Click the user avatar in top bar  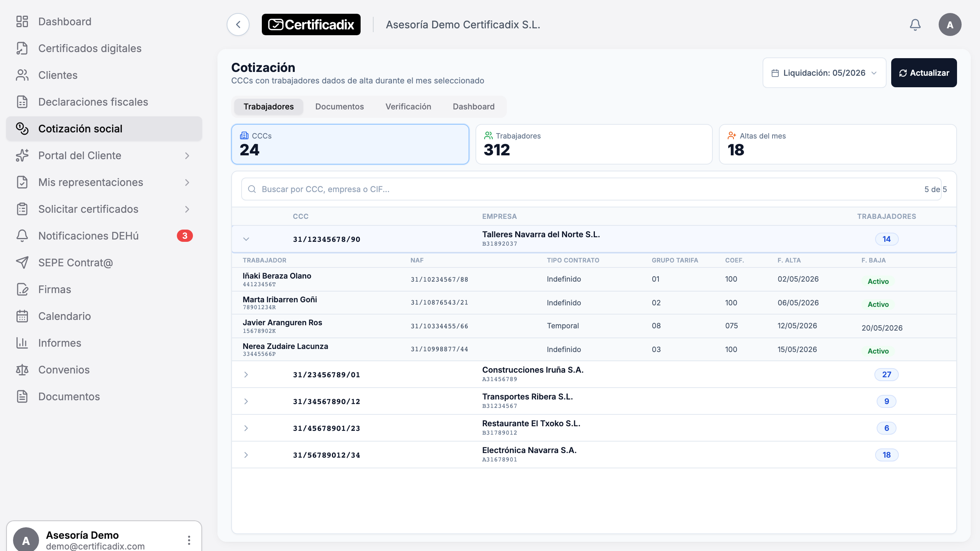(950, 25)
